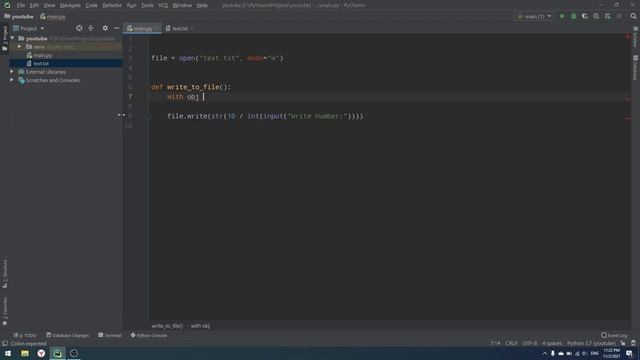Open Project panel settings gear
This screenshot has height=360, width=640.
pos(105,28)
